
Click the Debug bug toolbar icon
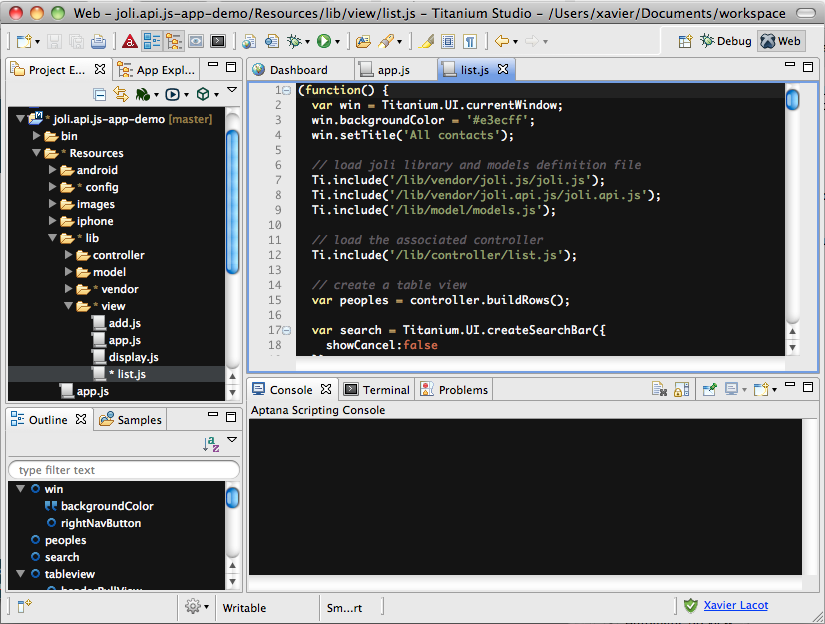pyautogui.click(x=294, y=41)
